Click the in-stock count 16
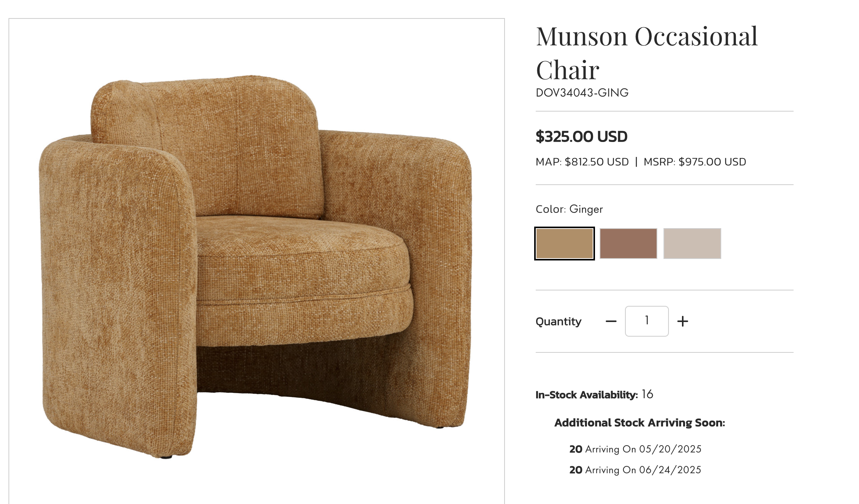This screenshot has height=504, width=859. [647, 394]
